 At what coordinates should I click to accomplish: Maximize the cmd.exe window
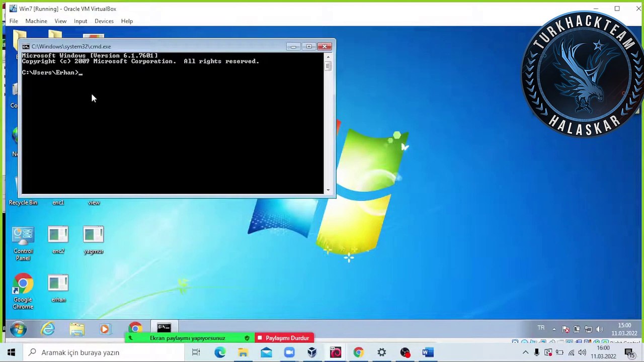pos(309,46)
